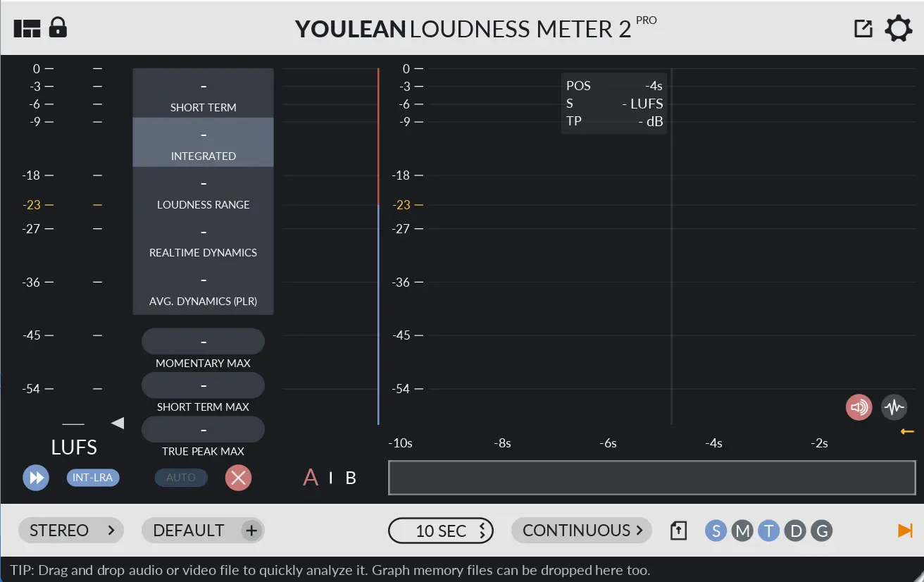
Task: Toggle the AUTO button
Action: pyautogui.click(x=181, y=478)
